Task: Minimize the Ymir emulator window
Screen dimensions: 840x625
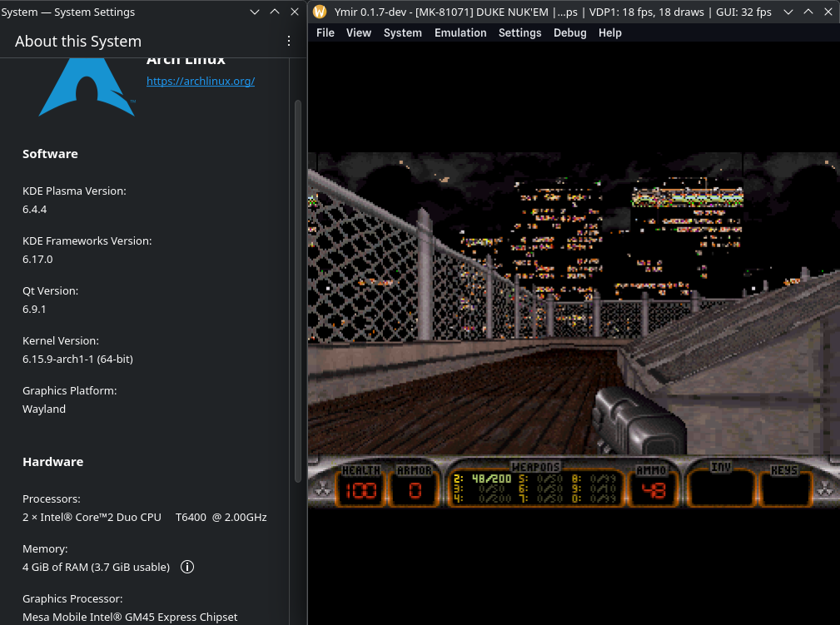Action: (788, 12)
